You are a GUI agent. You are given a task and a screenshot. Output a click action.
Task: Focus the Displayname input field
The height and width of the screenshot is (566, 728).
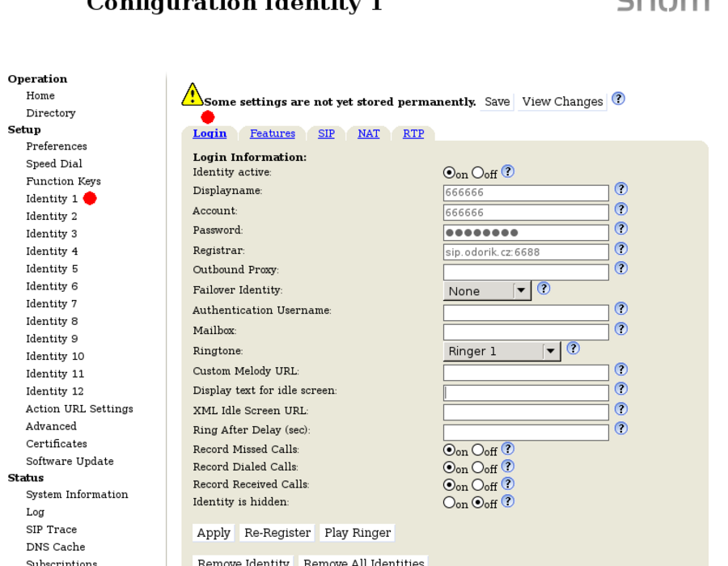526,192
